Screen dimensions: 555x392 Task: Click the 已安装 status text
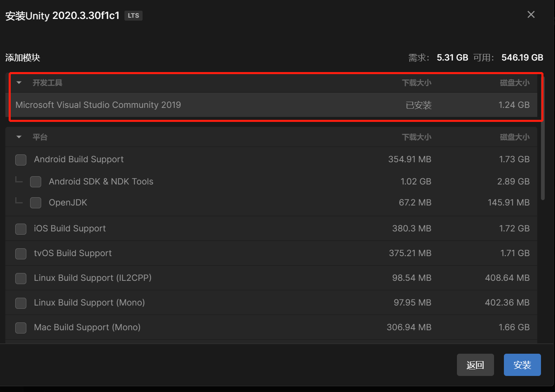coord(418,105)
